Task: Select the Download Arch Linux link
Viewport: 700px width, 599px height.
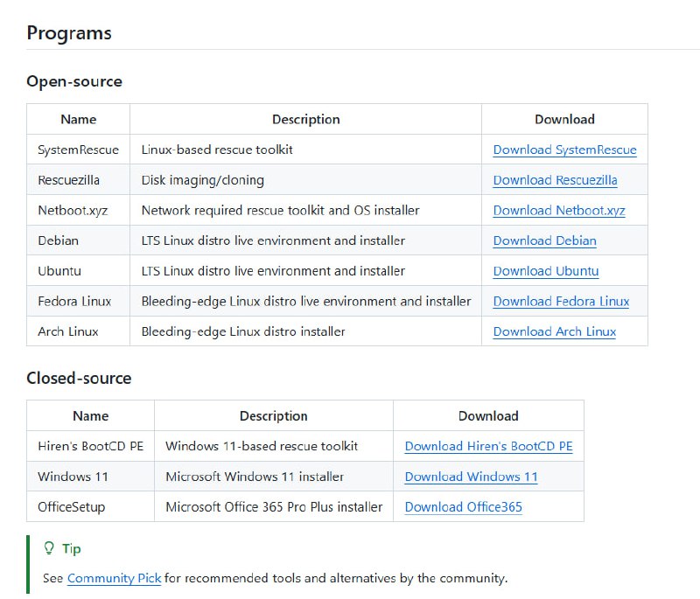Action: [554, 331]
